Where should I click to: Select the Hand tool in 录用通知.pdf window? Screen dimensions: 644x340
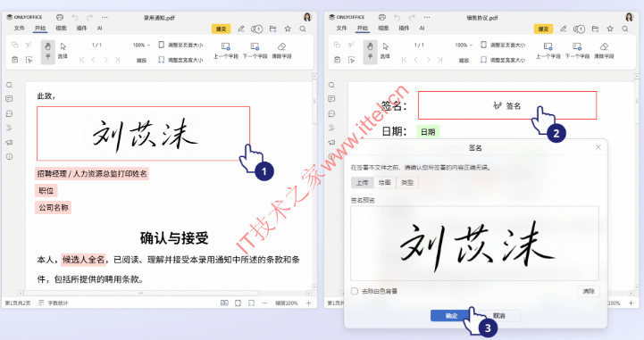tap(48, 51)
